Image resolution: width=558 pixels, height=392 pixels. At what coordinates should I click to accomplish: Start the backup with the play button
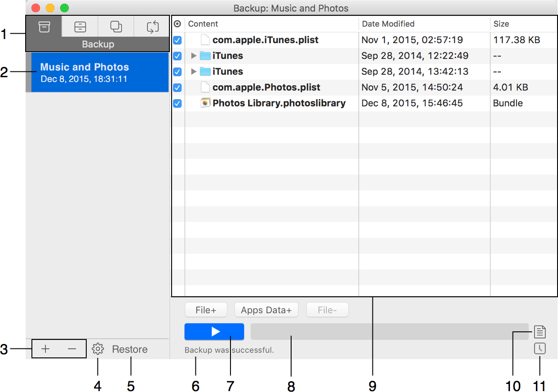pos(214,331)
